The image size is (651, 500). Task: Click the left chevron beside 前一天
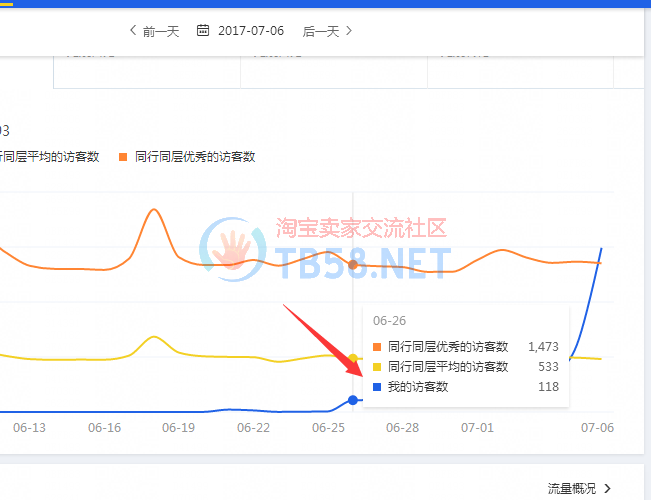pos(133,31)
